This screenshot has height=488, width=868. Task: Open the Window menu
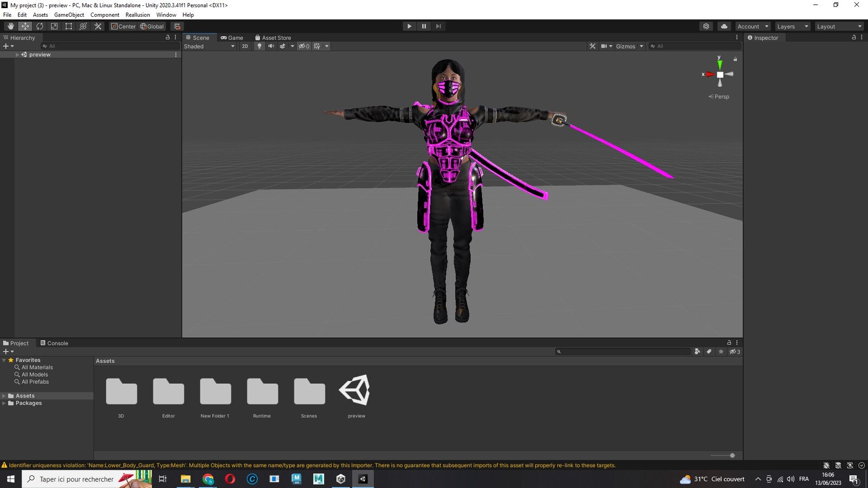[166, 15]
